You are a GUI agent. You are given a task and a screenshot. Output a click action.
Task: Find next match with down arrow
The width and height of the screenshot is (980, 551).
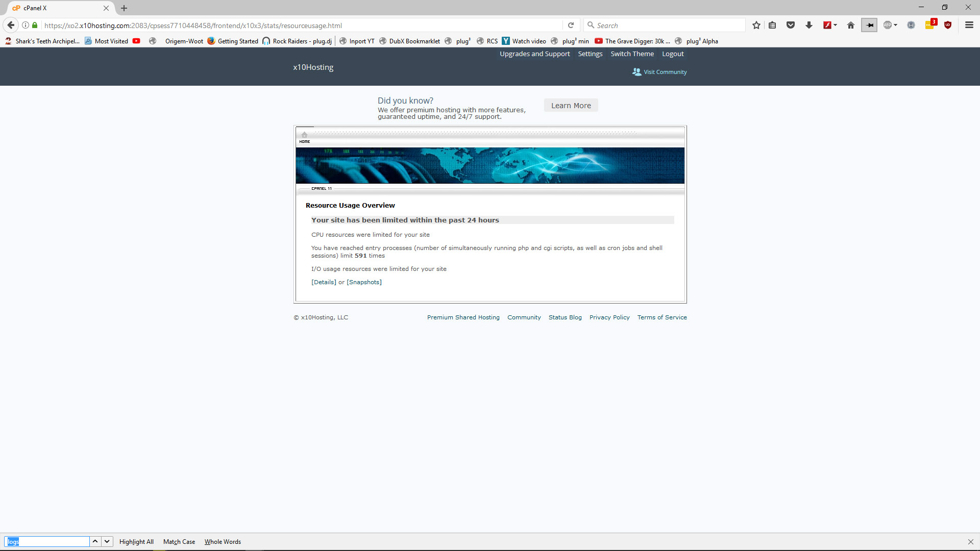[107, 541]
